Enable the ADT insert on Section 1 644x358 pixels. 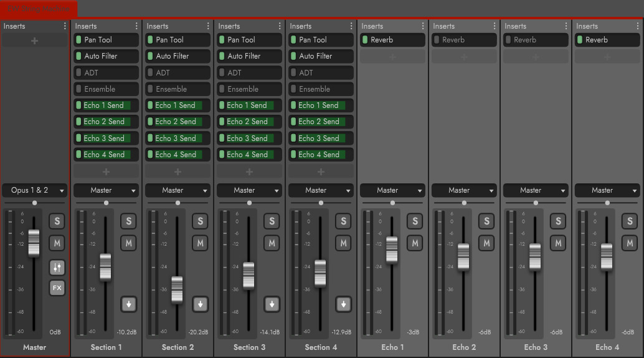79,72
